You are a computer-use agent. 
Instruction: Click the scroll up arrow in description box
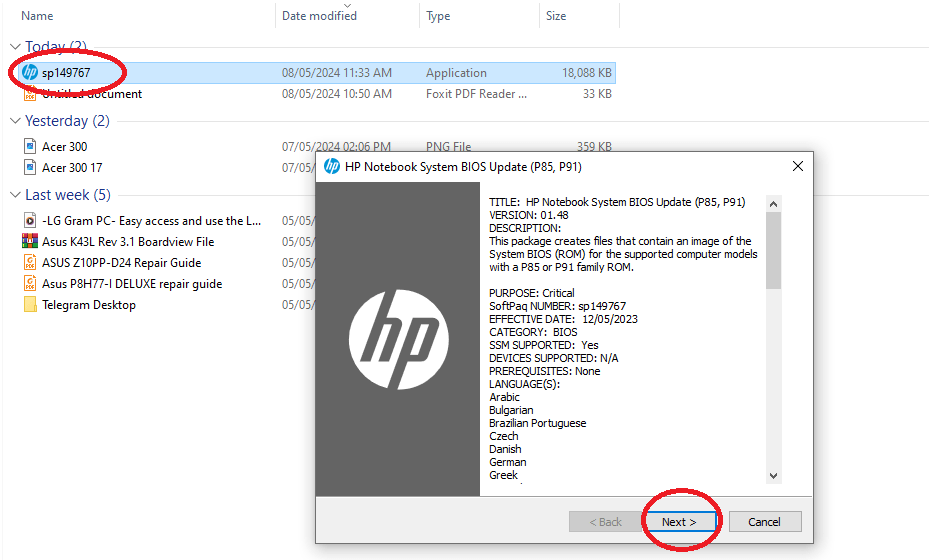773,204
